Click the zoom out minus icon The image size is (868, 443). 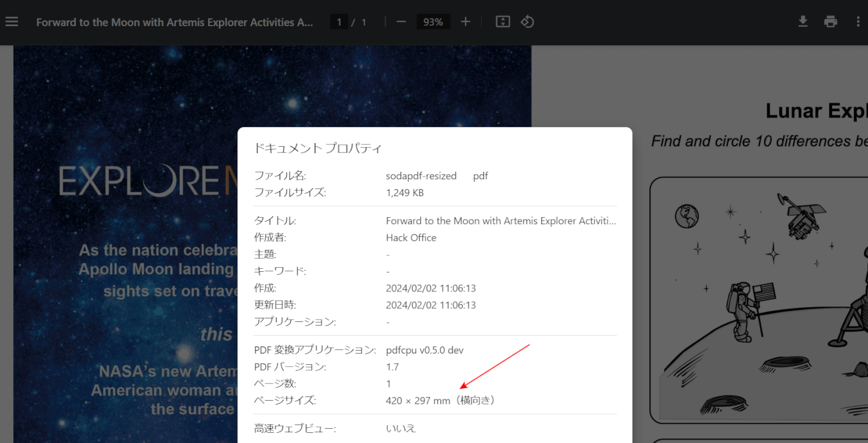coord(401,22)
